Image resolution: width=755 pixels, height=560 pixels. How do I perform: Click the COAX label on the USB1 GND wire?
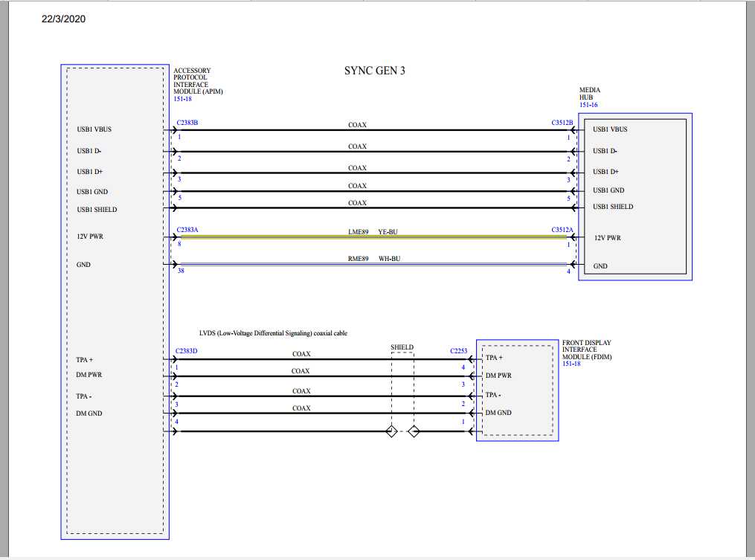pos(357,186)
